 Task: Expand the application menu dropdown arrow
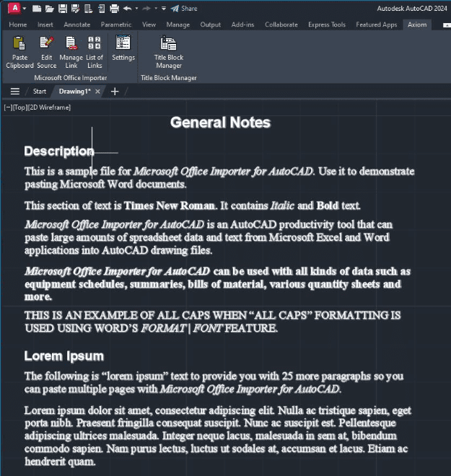(25, 9)
